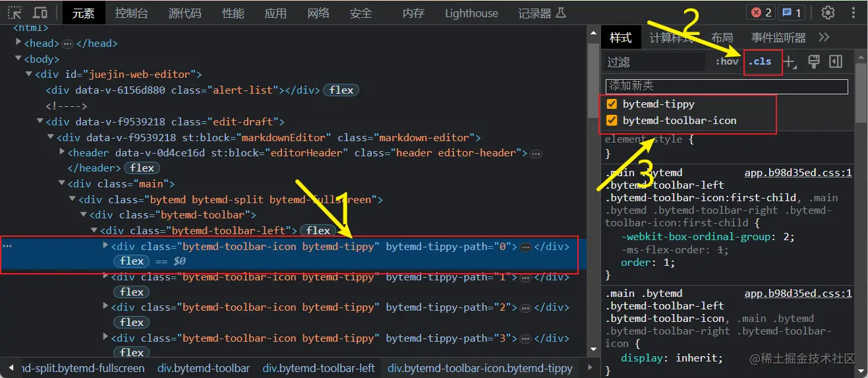
Task: Toggle the bytemd-tippy class checkbox
Action: [612, 104]
